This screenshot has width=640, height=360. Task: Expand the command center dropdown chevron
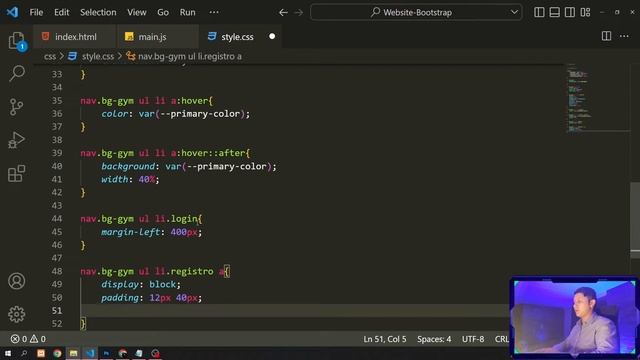[514, 12]
